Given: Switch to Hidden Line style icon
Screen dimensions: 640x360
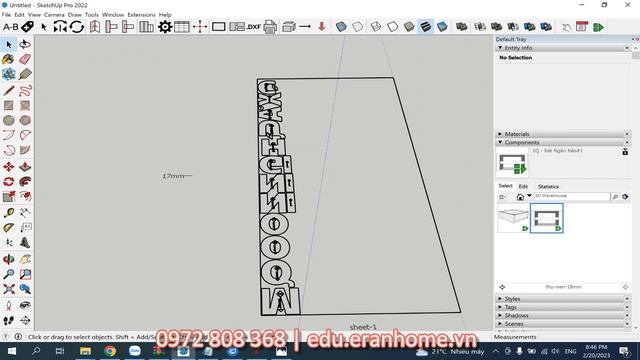Looking at the screenshot, I should (392, 27).
